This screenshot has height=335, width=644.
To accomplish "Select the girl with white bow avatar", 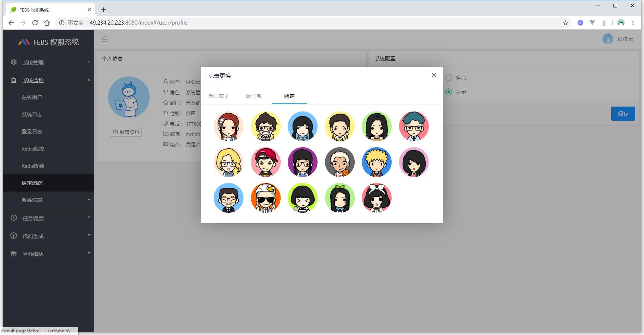I will pyautogui.click(x=377, y=198).
